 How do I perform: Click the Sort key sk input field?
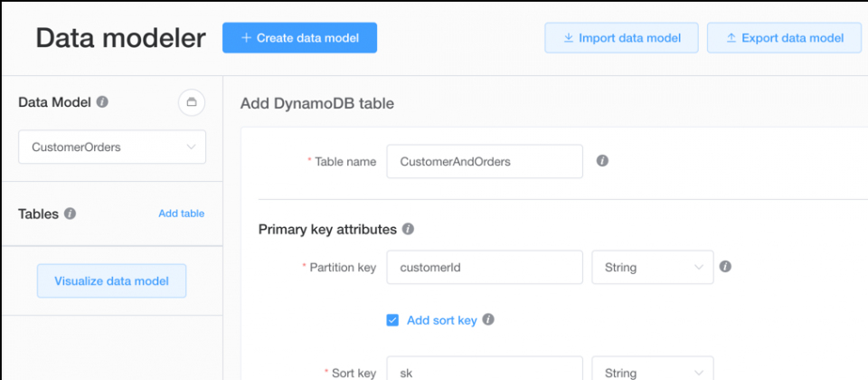pyautogui.click(x=485, y=368)
